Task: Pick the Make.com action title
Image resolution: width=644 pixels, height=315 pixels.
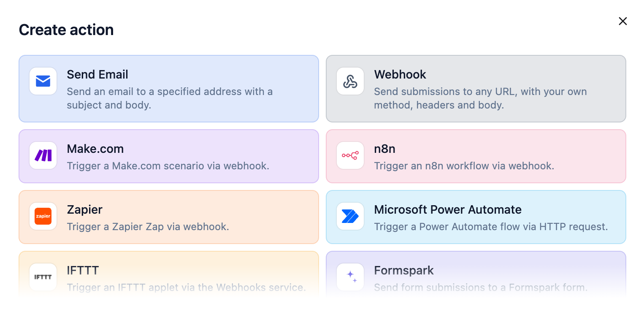Action: click(x=95, y=149)
